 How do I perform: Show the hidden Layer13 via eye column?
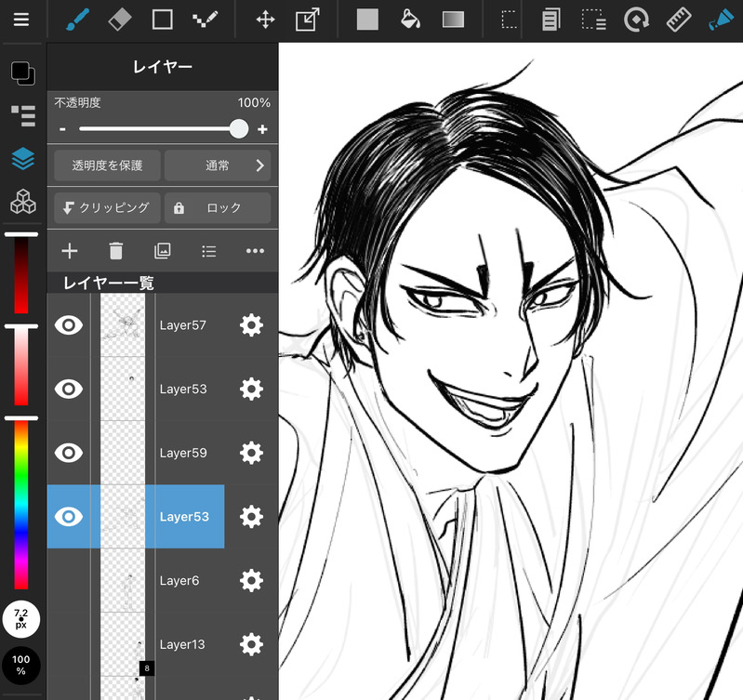click(69, 644)
